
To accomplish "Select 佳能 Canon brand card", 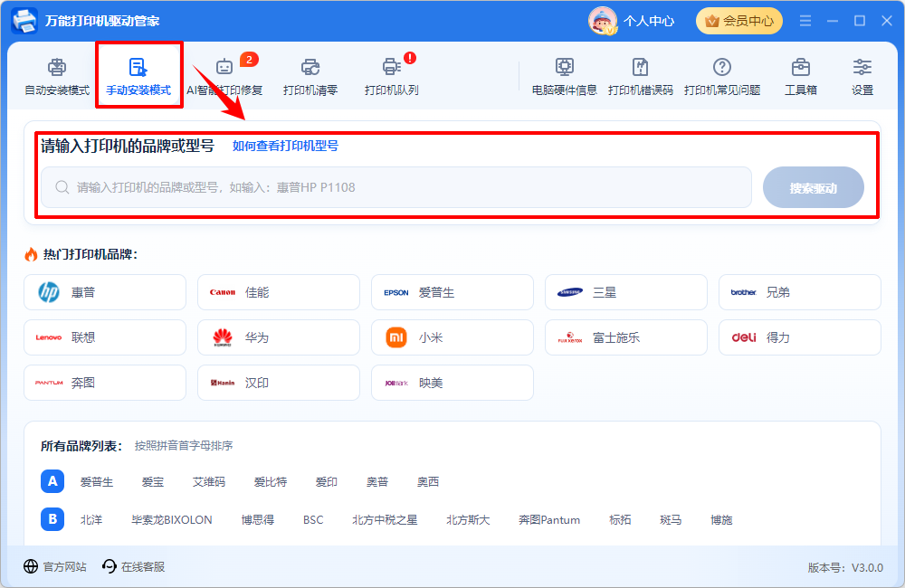I will [279, 292].
